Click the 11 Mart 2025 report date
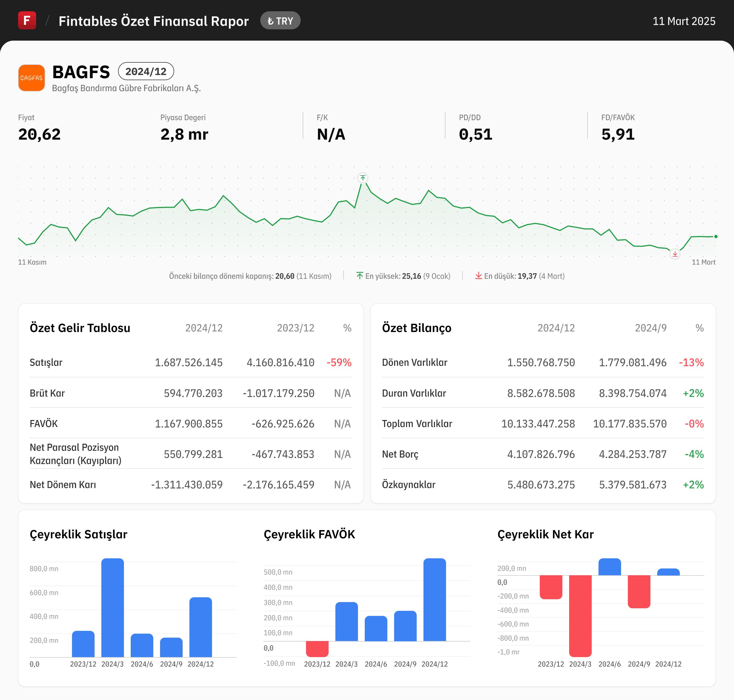The width and height of the screenshot is (734, 700). point(684,21)
